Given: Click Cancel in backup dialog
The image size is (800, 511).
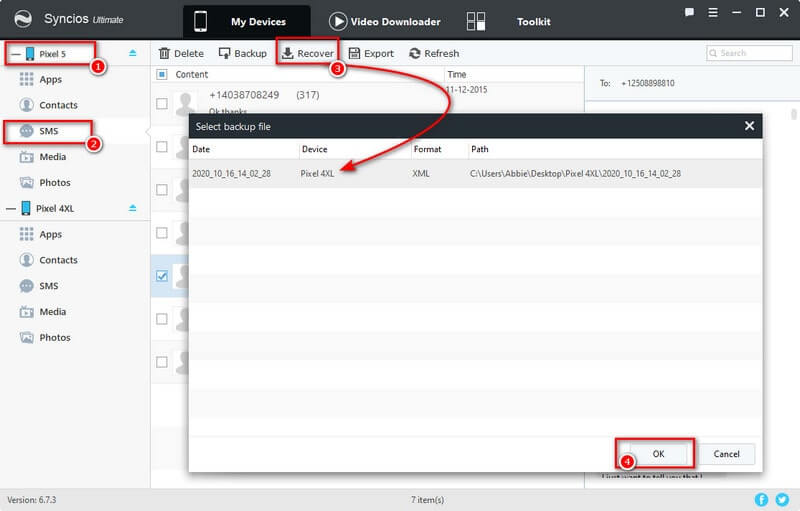Looking at the screenshot, I should tap(726, 453).
